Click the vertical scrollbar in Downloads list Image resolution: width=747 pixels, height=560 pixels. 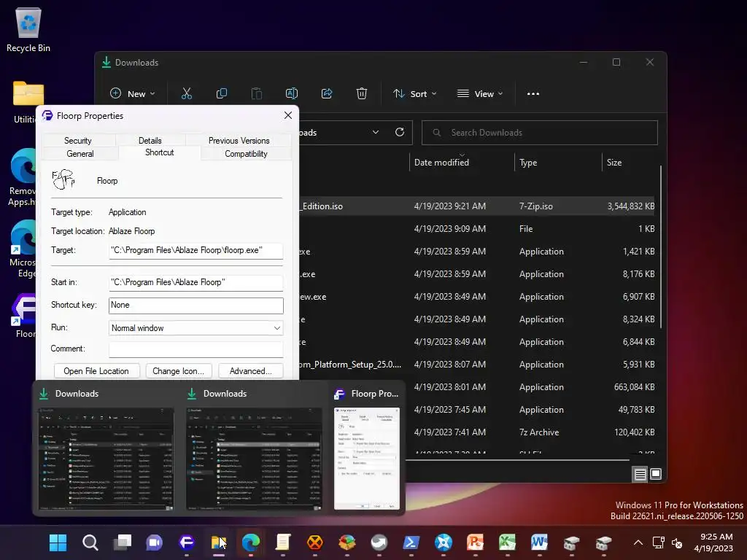(x=661, y=246)
